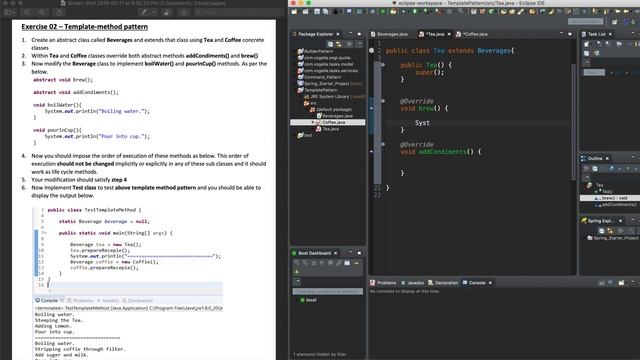640x360 pixels.
Task: Minimize the editor area
Action: [x=561, y=34]
